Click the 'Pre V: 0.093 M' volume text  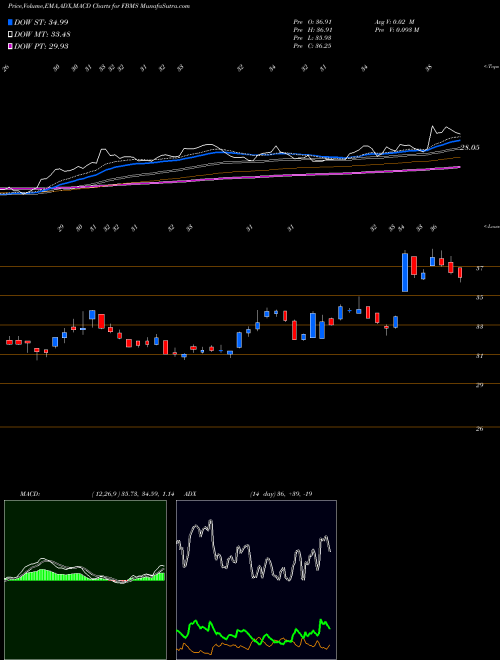[396, 30]
